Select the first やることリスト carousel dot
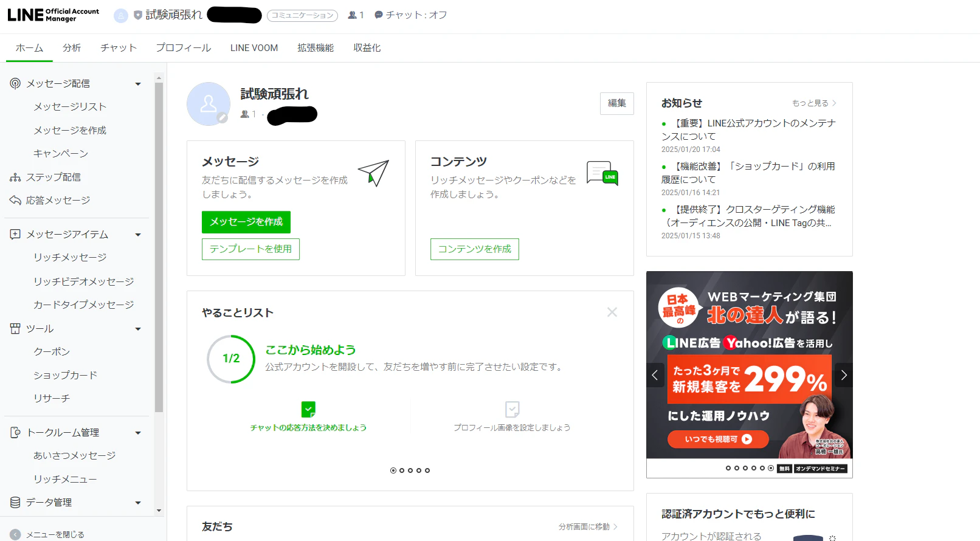The height and width of the screenshot is (541, 980). click(393, 470)
